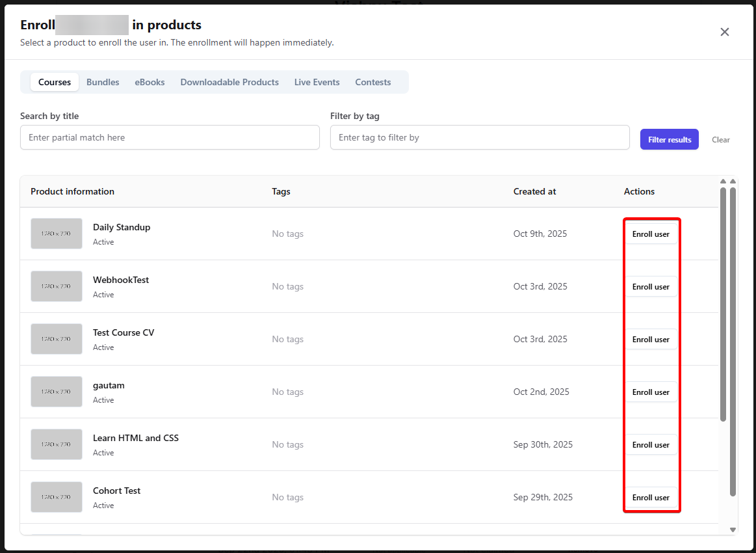756x553 pixels.
Task: Enroll user in Learn HTML and CSS
Action: coord(651,445)
